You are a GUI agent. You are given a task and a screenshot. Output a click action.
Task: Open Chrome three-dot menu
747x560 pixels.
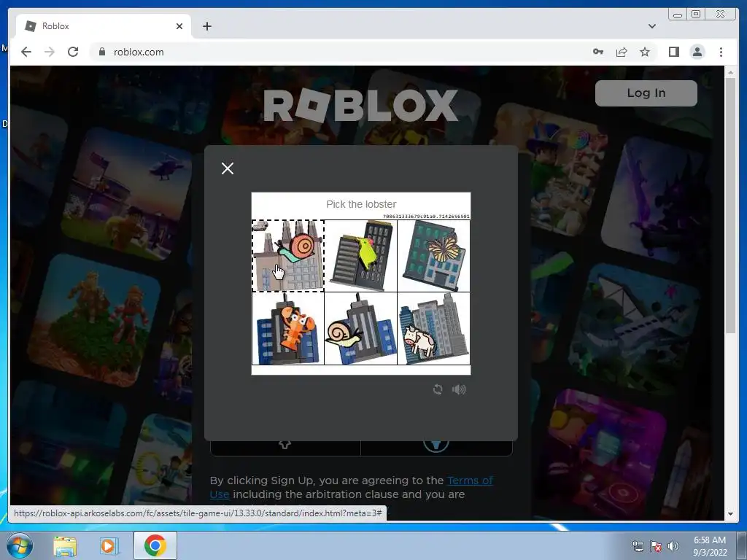coord(721,52)
